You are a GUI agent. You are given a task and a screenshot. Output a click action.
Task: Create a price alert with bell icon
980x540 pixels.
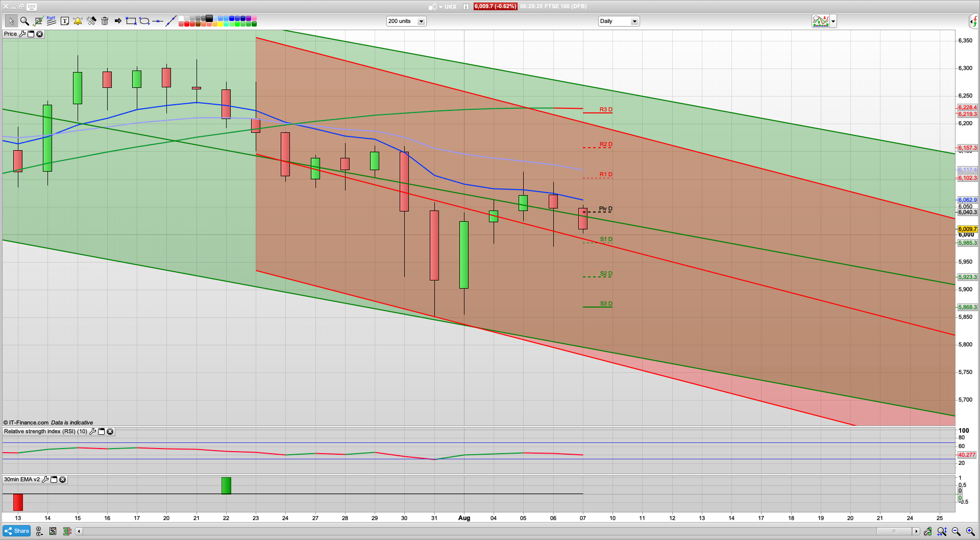click(x=78, y=21)
